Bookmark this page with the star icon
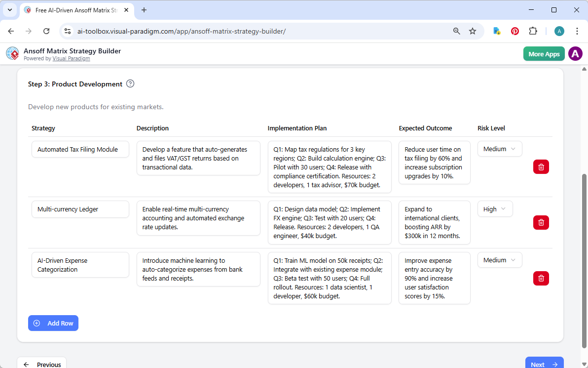Screen dimensions: 588x368 point(473,31)
